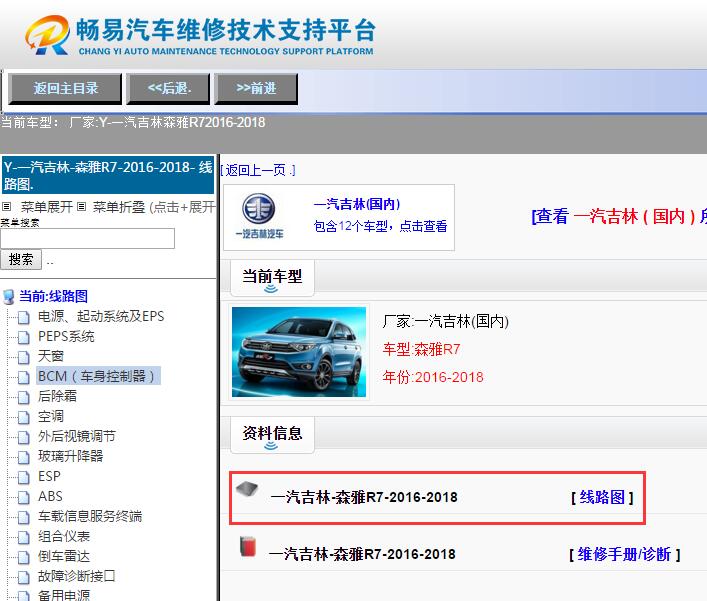Click the page icon beside 倒车雷达
The height and width of the screenshot is (601, 707).
(x=24, y=557)
